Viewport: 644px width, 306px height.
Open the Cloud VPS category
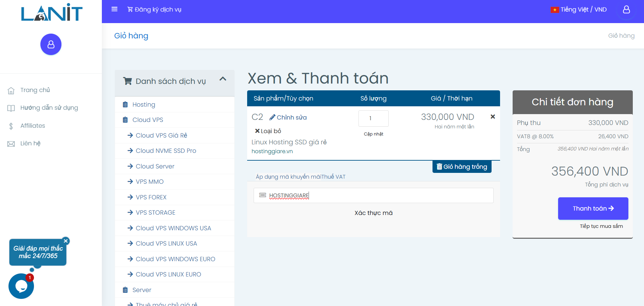(147, 120)
